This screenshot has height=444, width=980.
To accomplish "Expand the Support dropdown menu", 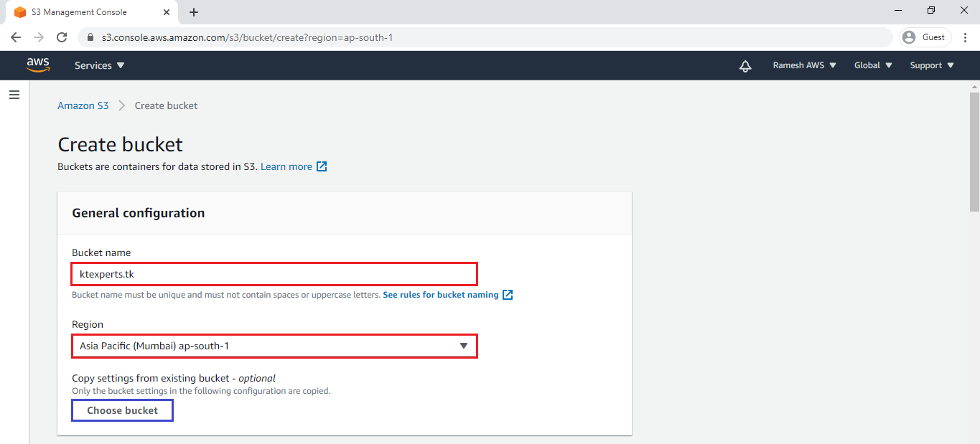I will coord(932,65).
